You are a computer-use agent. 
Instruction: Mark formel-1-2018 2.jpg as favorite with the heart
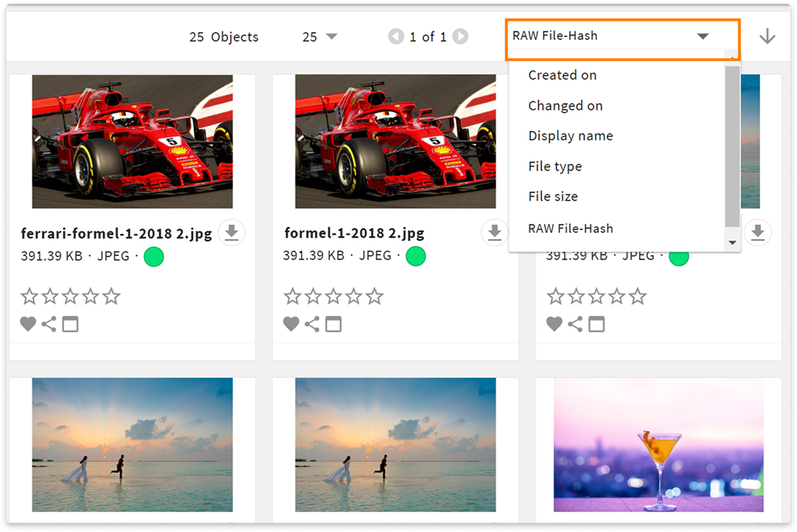[x=291, y=324]
